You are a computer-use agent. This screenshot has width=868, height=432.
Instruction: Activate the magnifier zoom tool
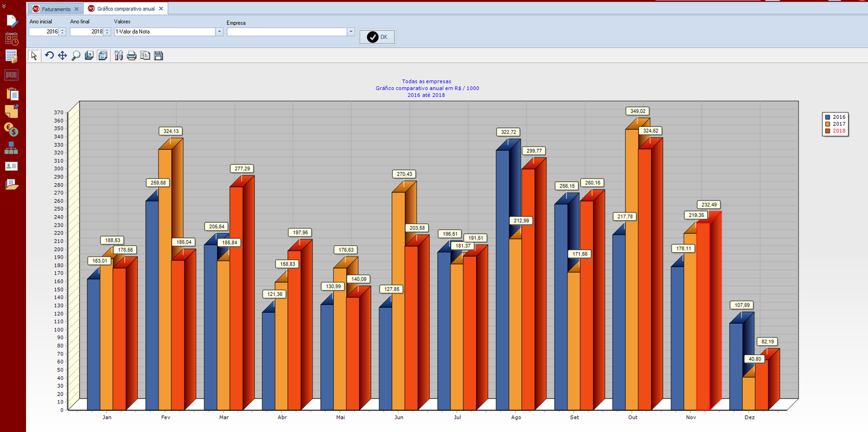click(x=76, y=55)
